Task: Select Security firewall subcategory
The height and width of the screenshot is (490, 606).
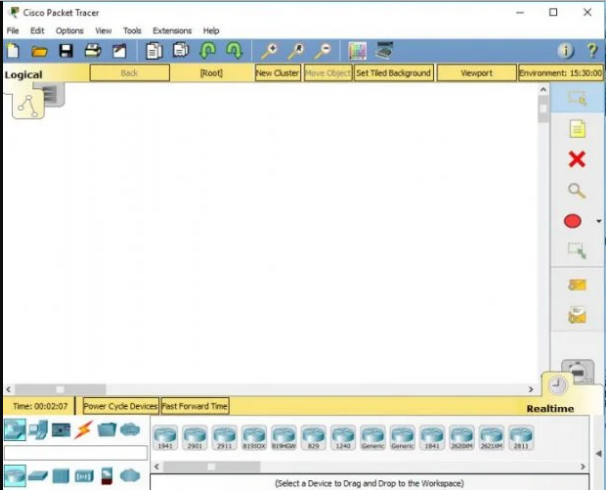Action: [107, 476]
